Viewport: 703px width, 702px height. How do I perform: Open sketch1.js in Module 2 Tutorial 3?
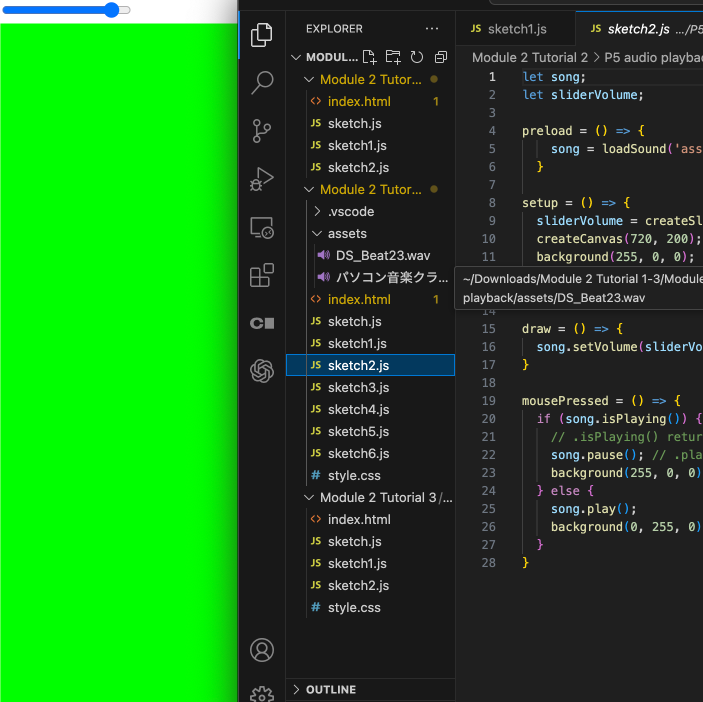click(x=370, y=563)
